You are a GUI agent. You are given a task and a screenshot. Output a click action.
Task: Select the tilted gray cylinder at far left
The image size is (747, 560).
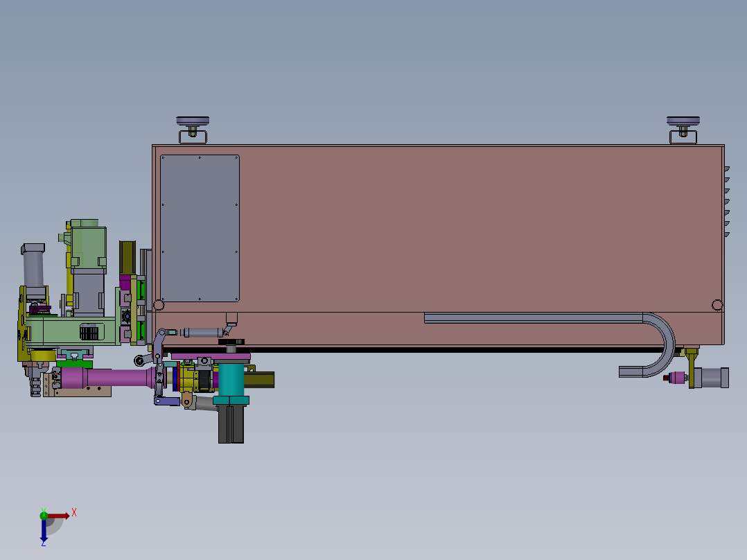33,267
